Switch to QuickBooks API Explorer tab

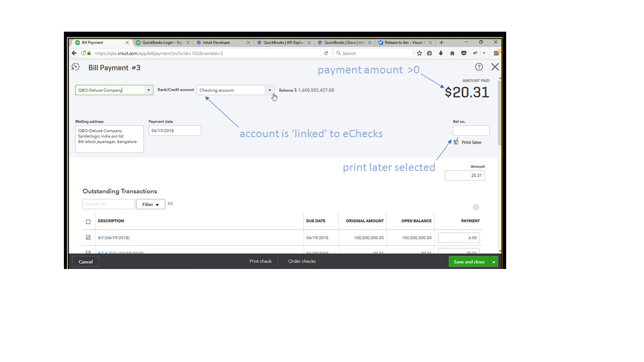283,43
